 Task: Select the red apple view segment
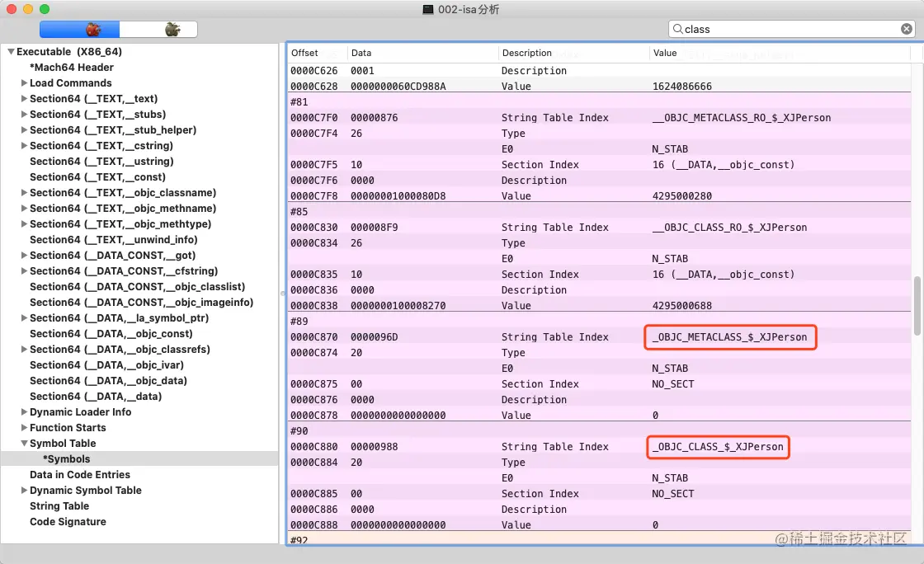[79, 30]
